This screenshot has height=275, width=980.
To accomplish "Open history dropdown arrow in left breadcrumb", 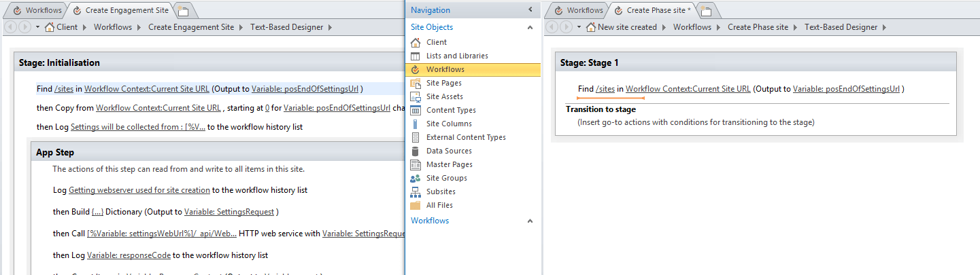I will [37, 27].
